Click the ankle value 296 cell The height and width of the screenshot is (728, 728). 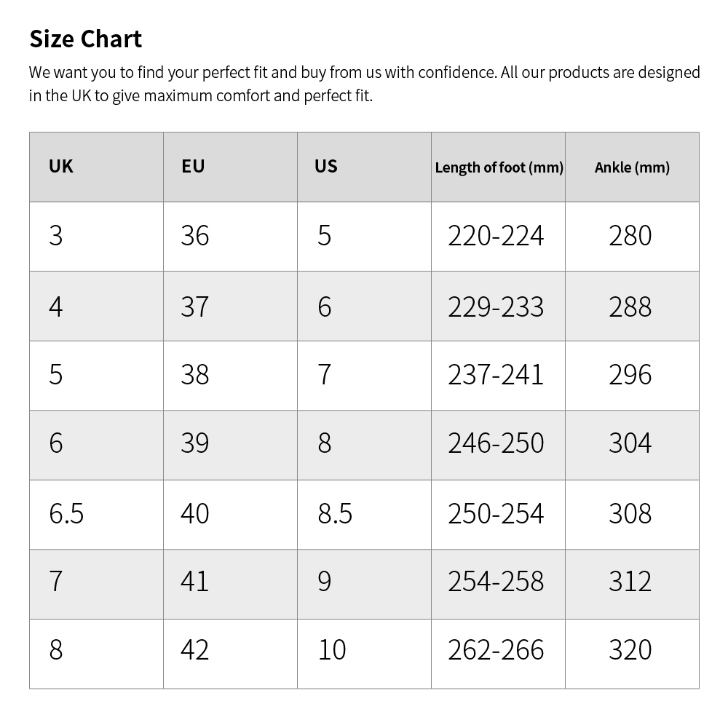coord(630,375)
